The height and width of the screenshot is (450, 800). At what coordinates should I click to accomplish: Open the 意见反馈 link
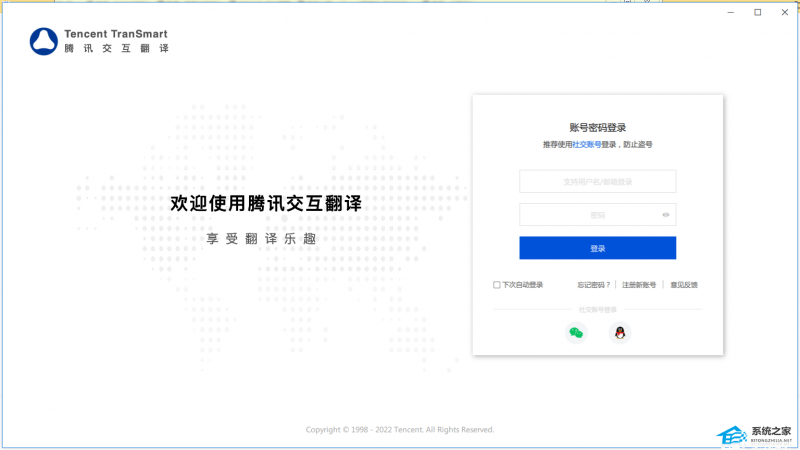tap(684, 285)
